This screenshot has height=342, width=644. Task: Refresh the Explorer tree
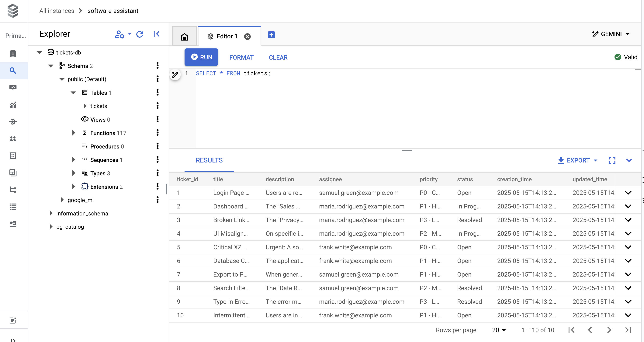pos(140,34)
